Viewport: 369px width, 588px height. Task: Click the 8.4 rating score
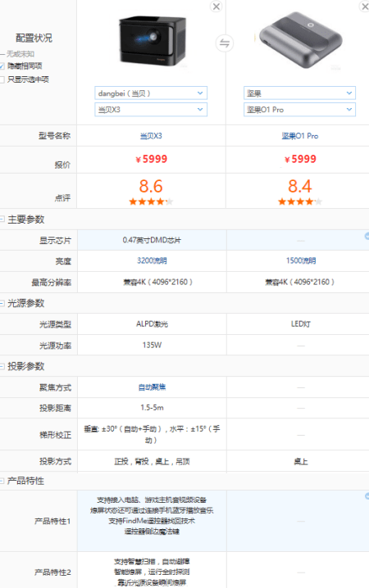click(300, 186)
